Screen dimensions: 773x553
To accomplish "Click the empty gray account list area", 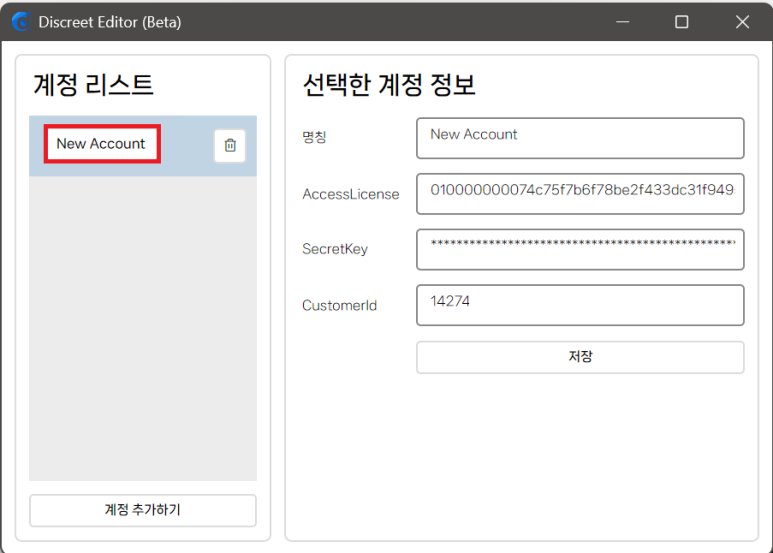I will 142,330.
